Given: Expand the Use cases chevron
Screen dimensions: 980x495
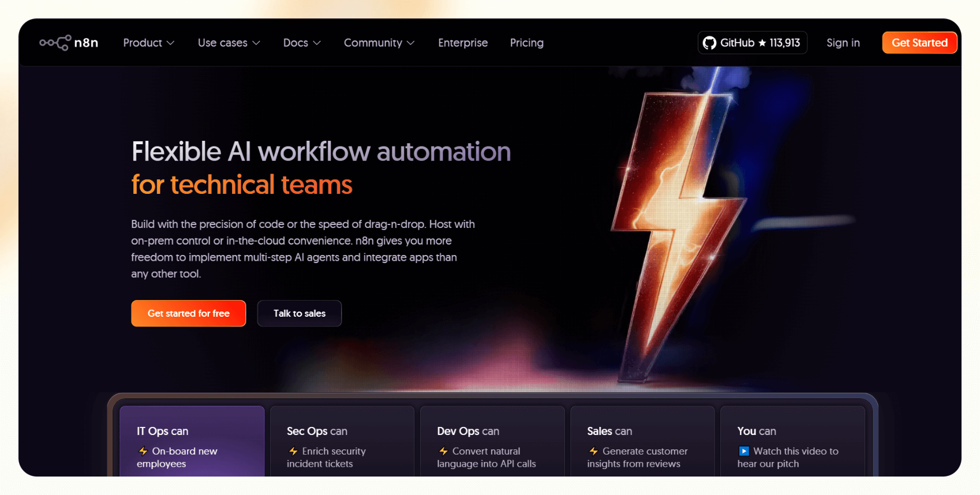Looking at the screenshot, I should 256,43.
